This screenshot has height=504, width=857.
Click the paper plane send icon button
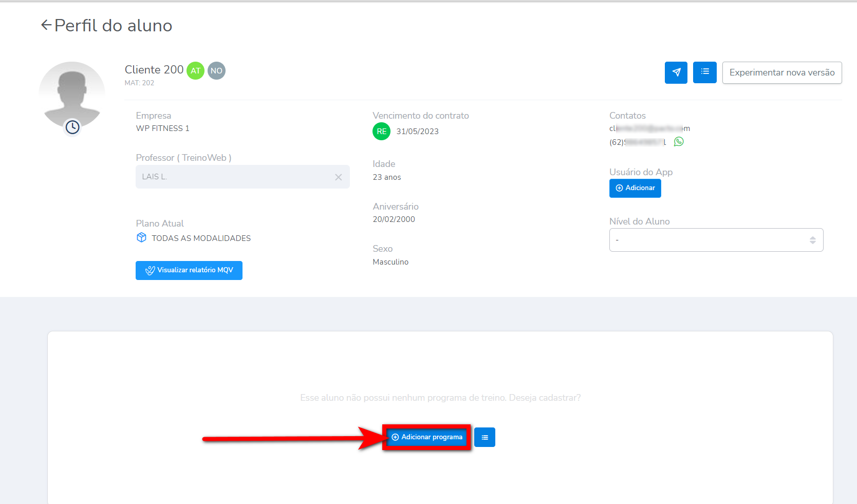coord(676,72)
